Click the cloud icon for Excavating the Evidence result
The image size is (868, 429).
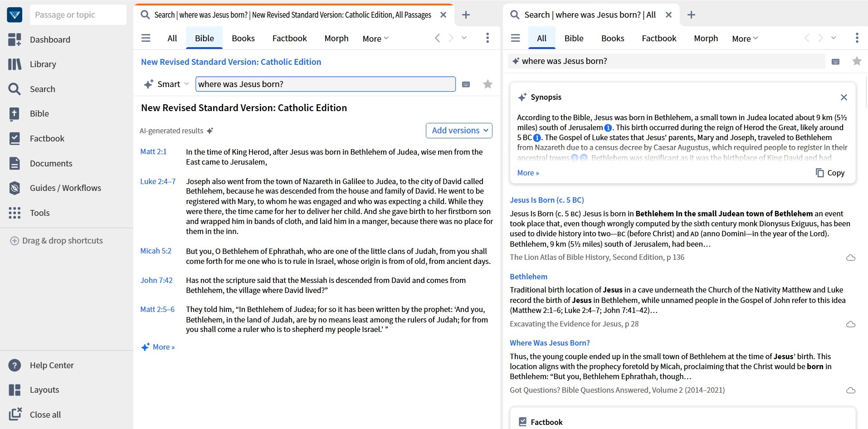click(x=851, y=324)
